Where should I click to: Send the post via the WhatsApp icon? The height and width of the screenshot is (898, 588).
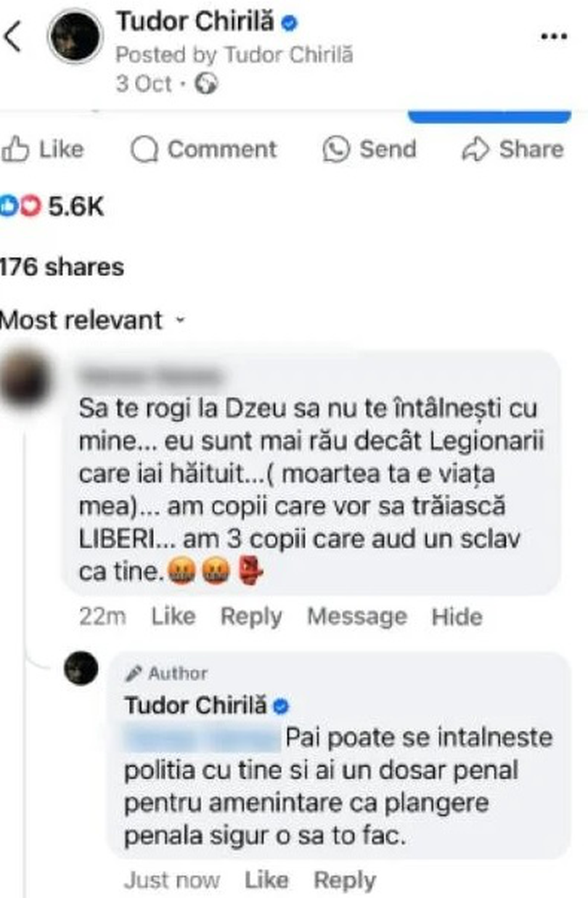336,150
